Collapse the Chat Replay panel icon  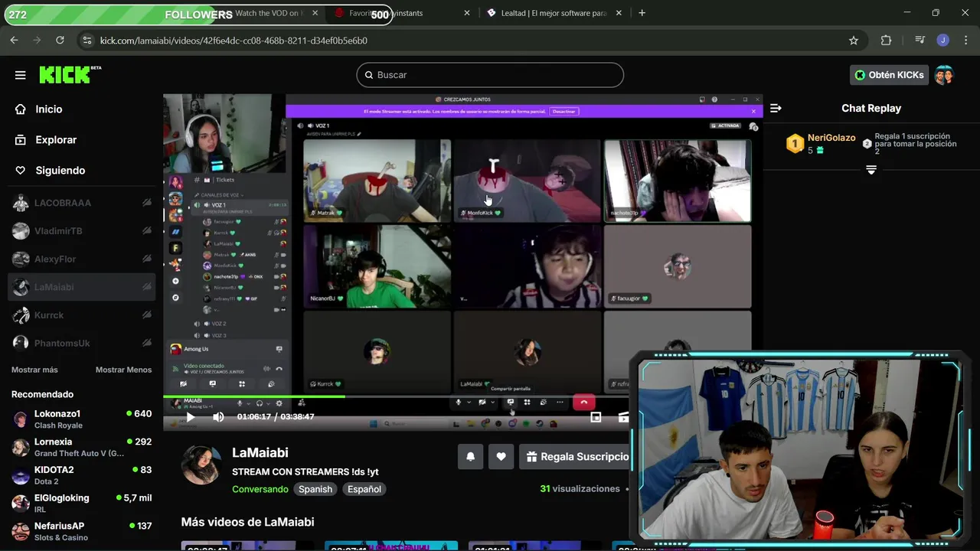[776, 109]
